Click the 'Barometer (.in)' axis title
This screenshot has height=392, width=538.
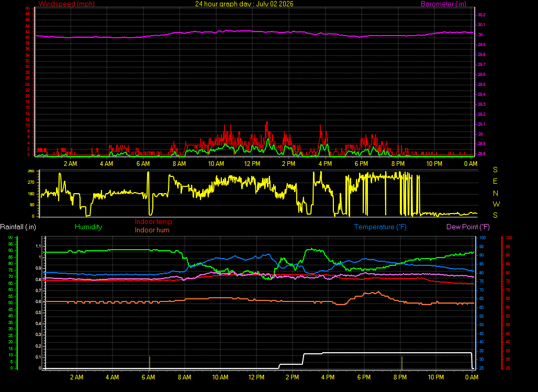[x=443, y=4]
